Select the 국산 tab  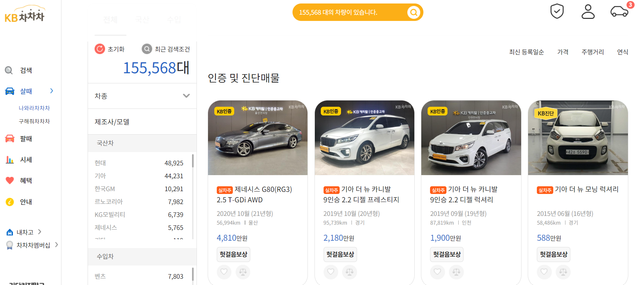tap(142, 20)
